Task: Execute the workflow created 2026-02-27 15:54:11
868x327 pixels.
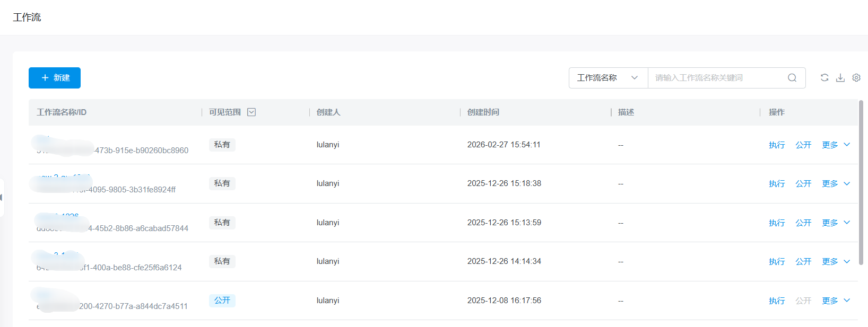Action: (777, 145)
